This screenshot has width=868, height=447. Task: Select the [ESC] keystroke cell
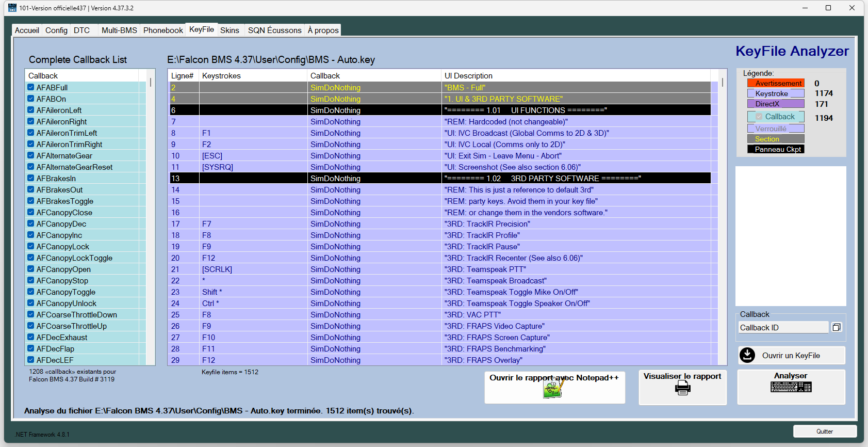click(253, 155)
